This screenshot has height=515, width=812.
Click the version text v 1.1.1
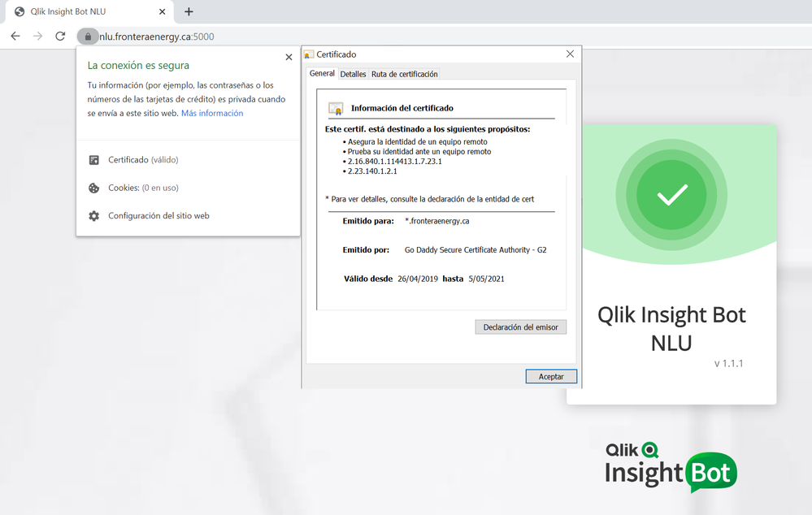coord(728,363)
